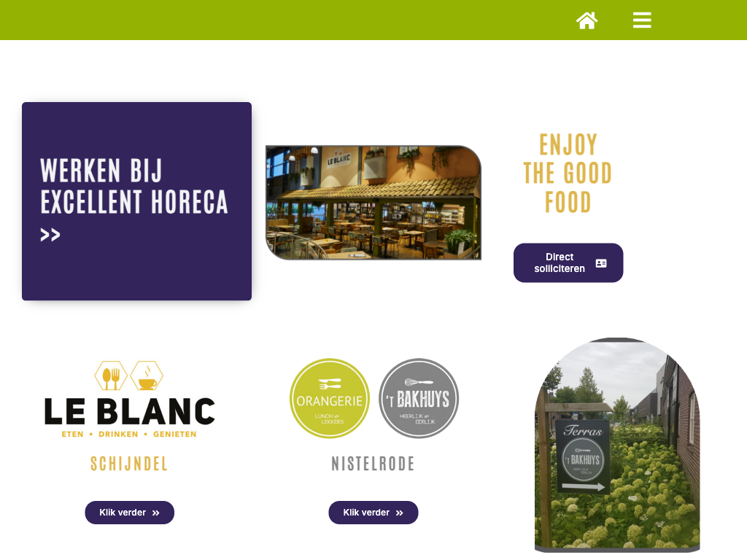Click the fork and spoon hexagon icon

point(111,376)
